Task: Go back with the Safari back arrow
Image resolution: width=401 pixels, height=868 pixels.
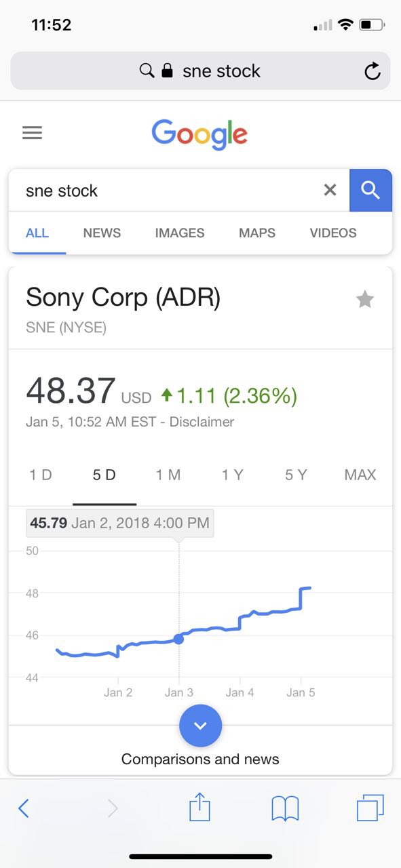Action: pos(24,808)
